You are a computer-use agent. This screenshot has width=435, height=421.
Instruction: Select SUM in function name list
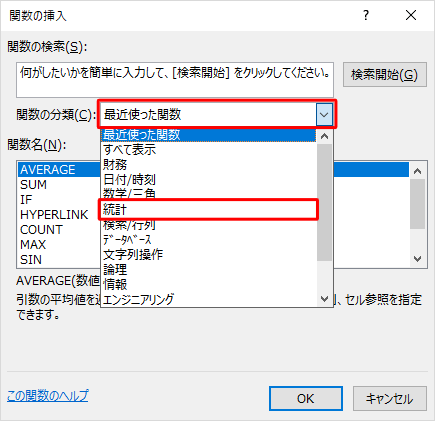tap(59, 185)
